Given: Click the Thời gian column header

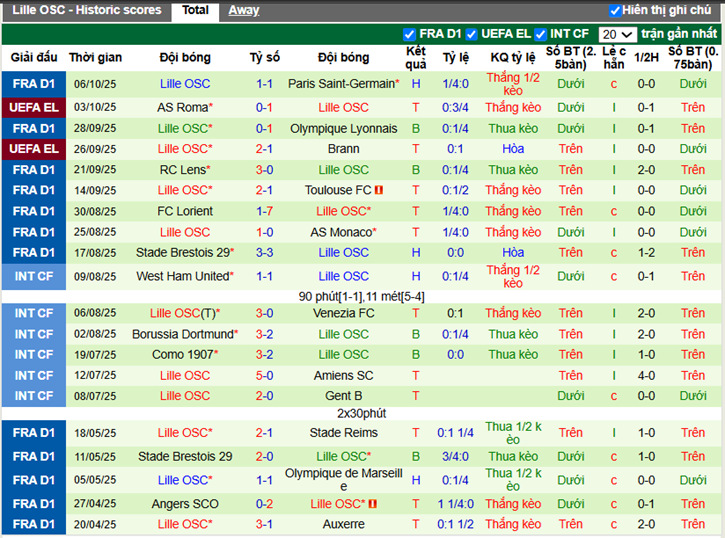Looking at the screenshot, I should (95, 57).
